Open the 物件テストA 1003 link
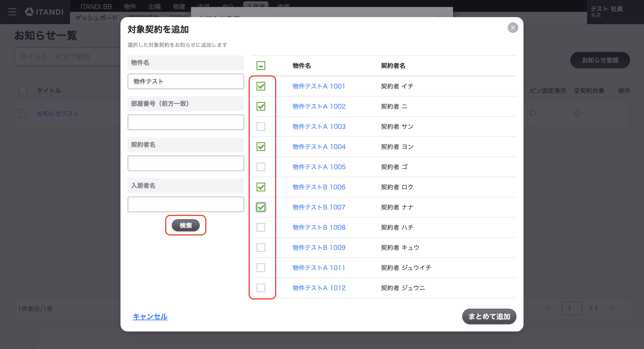 tap(319, 126)
